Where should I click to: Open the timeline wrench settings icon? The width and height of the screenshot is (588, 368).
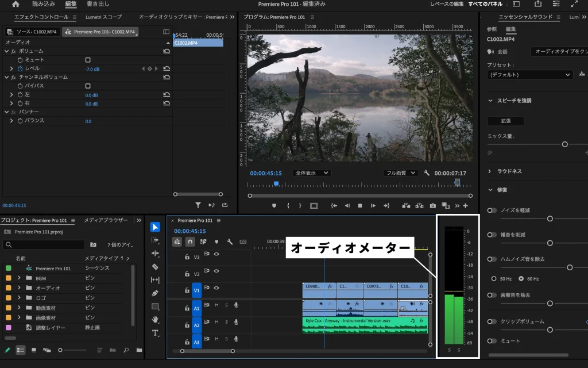pos(230,241)
